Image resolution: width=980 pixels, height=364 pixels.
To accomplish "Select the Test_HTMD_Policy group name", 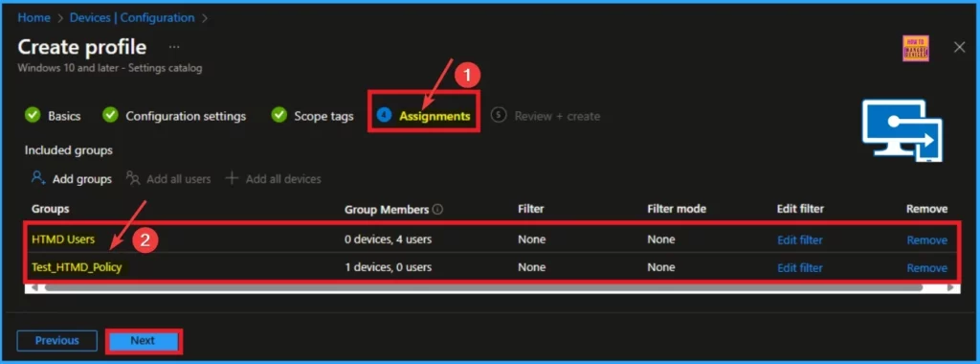I will click(x=77, y=267).
